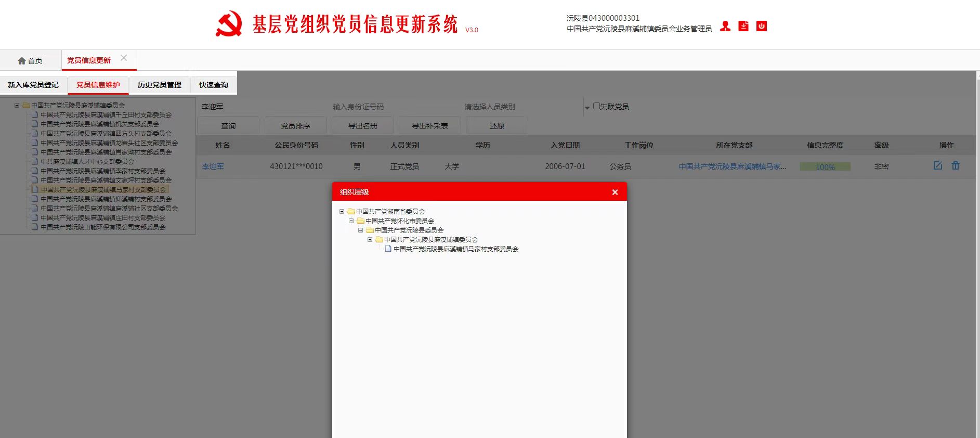This screenshot has width=980, height=438.
Task: Click the 请选择人员类别 field
Action: pos(522,107)
